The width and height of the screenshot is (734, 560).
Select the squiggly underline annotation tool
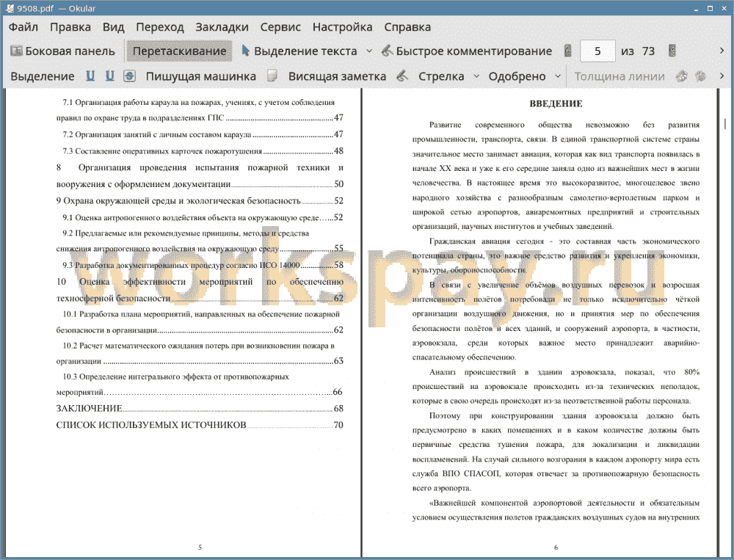(110, 76)
